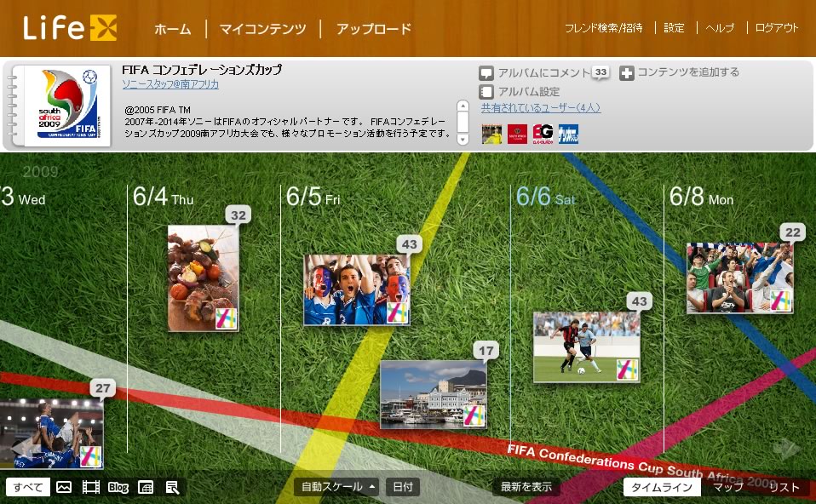
Task: Click Life-X icon on cheering fans photo
Action: pyautogui.click(x=397, y=312)
